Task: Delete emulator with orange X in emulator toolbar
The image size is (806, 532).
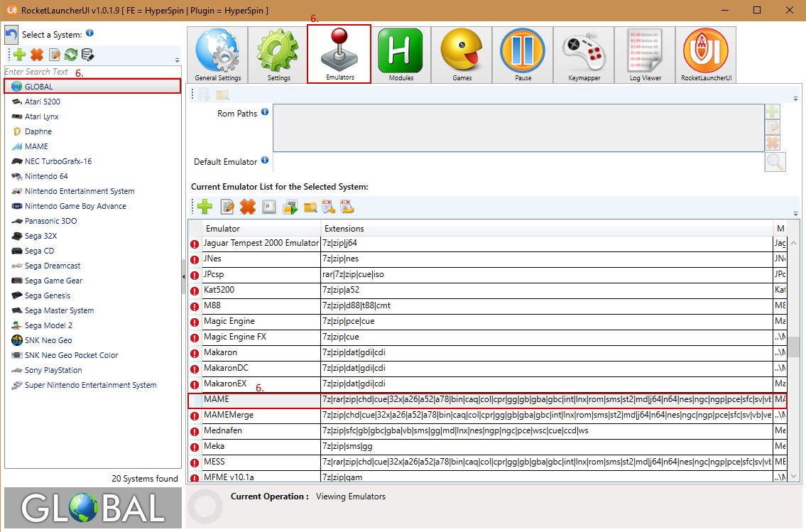Action: 248,207
